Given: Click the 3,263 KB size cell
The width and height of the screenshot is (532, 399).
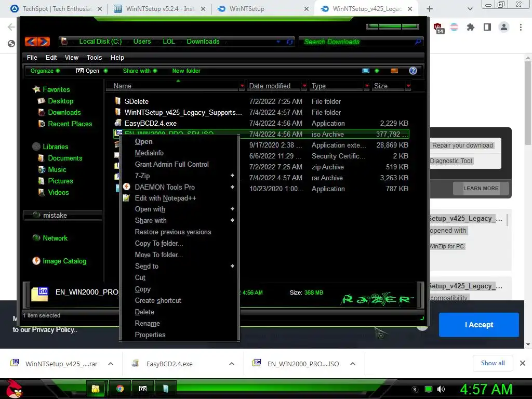Looking at the screenshot, I should pos(394,178).
